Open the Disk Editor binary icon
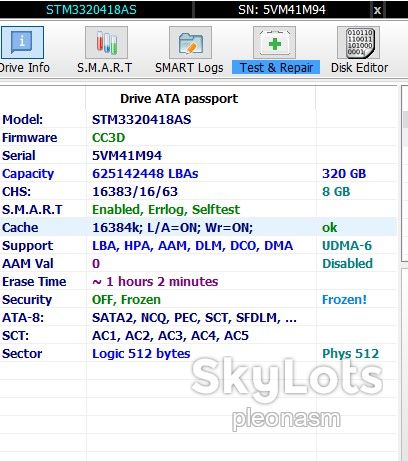Viewport: 408px width, 461px height. click(x=359, y=42)
